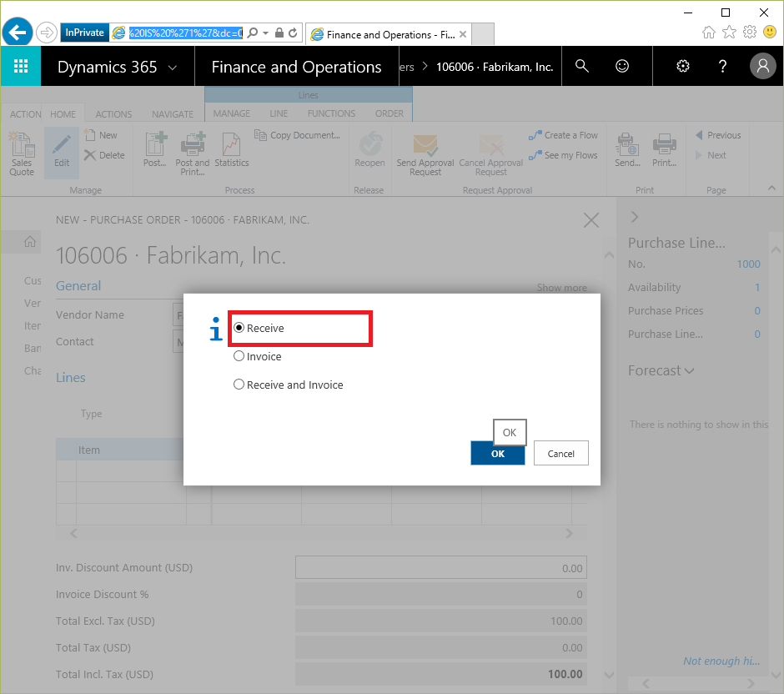This screenshot has height=694, width=784.
Task: Click the 106006 · Fabrikam, Inc. breadcrumb
Action: (x=494, y=67)
